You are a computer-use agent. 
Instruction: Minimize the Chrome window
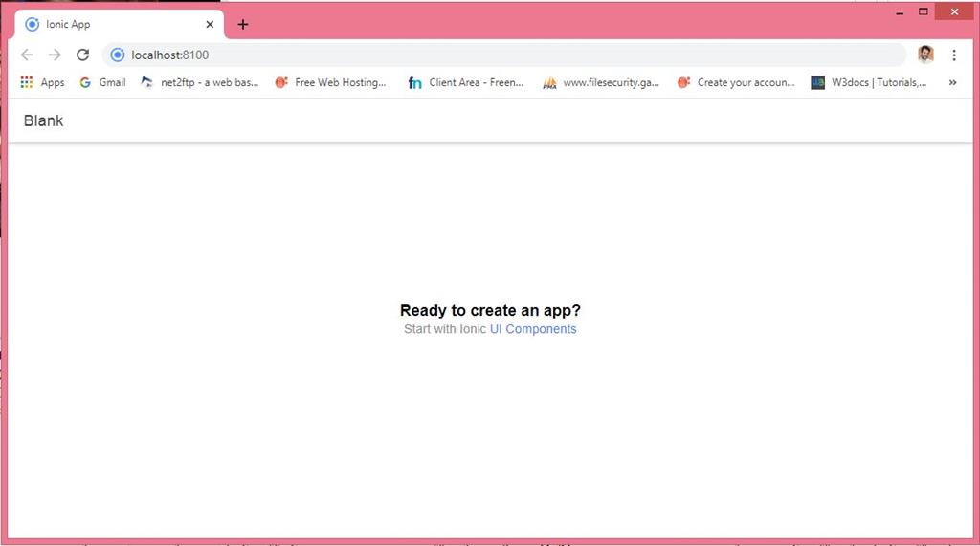900,11
